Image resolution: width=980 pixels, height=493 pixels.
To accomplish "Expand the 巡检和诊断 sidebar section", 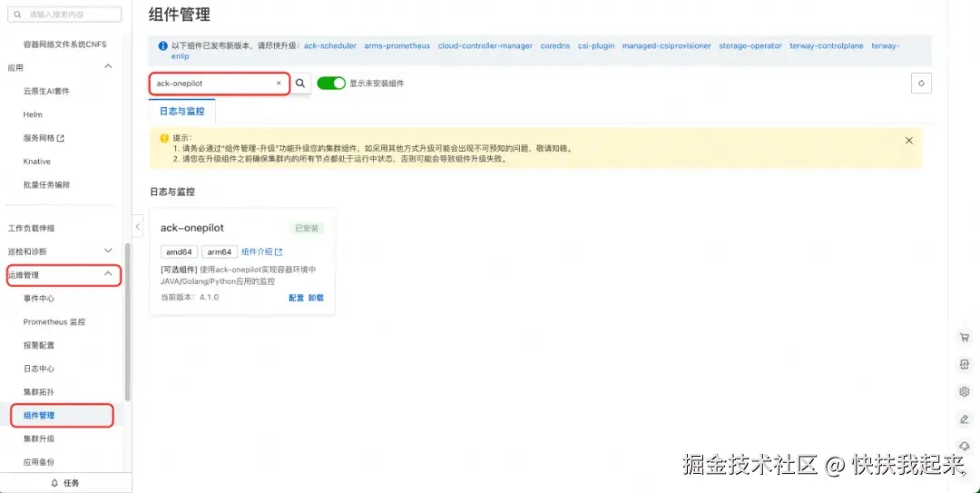I will pyautogui.click(x=108, y=251).
